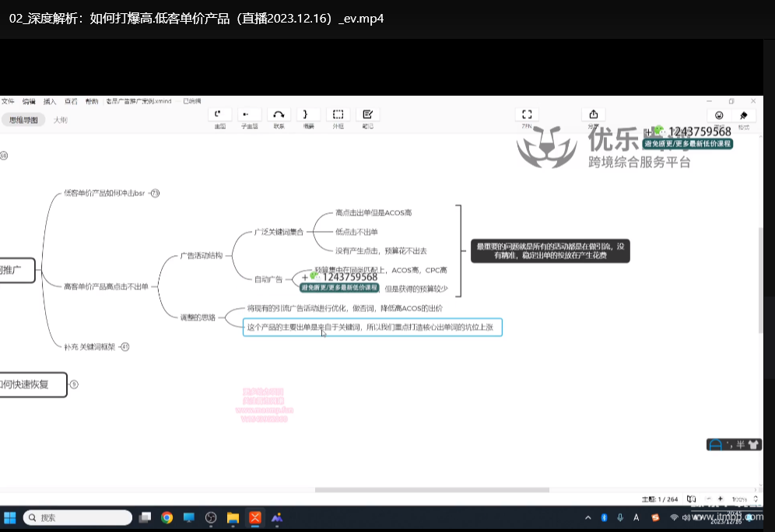
Task: Select the 低点击不出单 topic
Action: coord(356,232)
